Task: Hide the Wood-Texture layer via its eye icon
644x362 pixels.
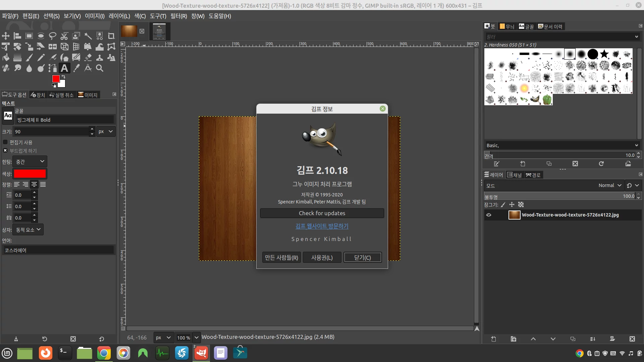Action: (489, 215)
